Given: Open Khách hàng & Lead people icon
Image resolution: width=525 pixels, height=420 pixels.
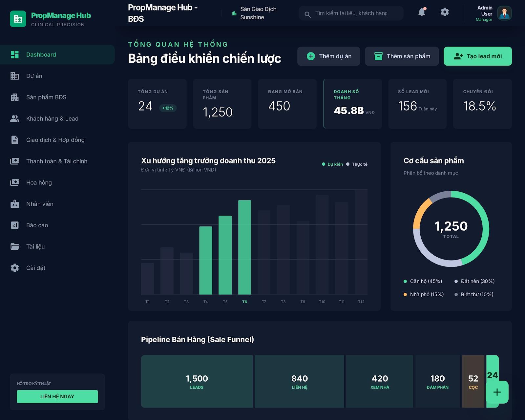Looking at the screenshot, I should pos(14,118).
